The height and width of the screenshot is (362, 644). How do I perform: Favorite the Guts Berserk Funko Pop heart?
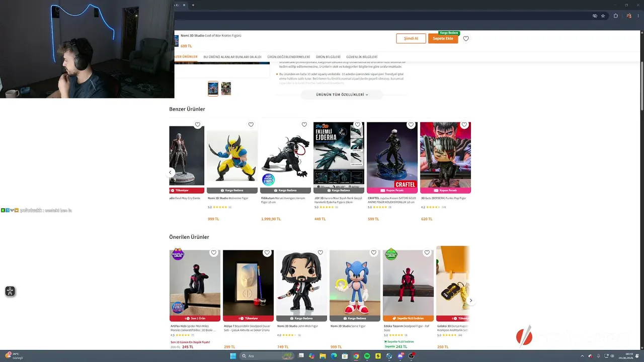pos(464,125)
